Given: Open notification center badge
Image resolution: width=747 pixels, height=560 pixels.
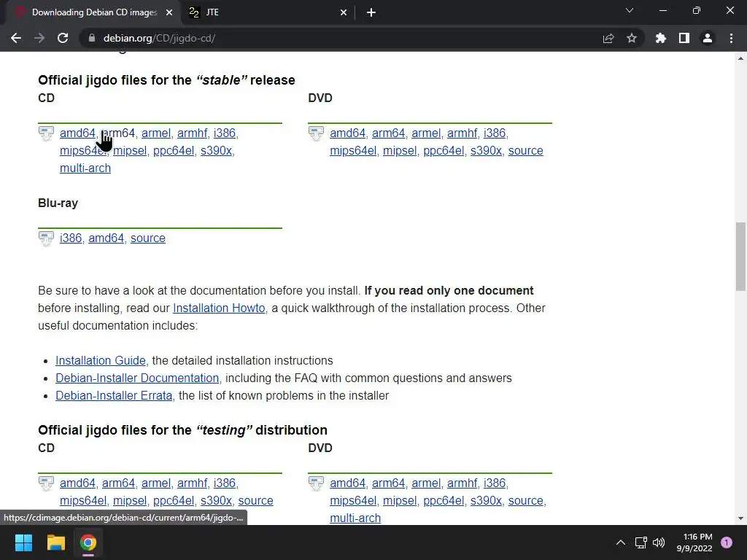Looking at the screenshot, I should (x=727, y=542).
